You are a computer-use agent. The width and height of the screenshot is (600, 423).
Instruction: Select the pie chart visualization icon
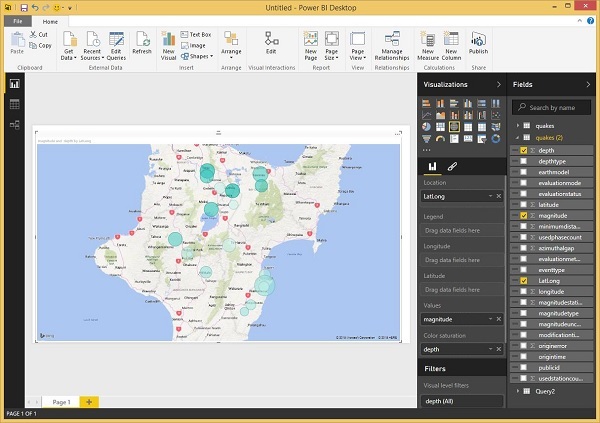pos(427,127)
